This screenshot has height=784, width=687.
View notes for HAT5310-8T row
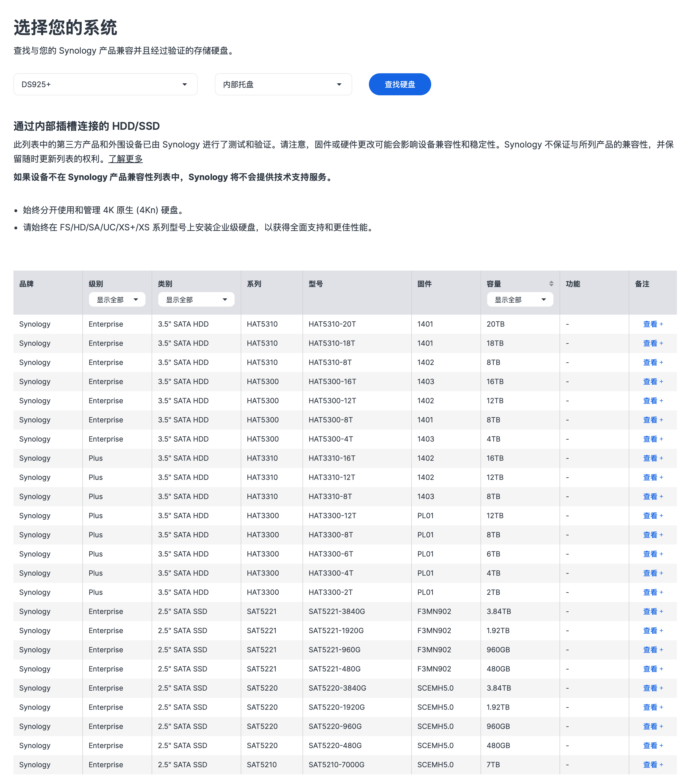653,363
